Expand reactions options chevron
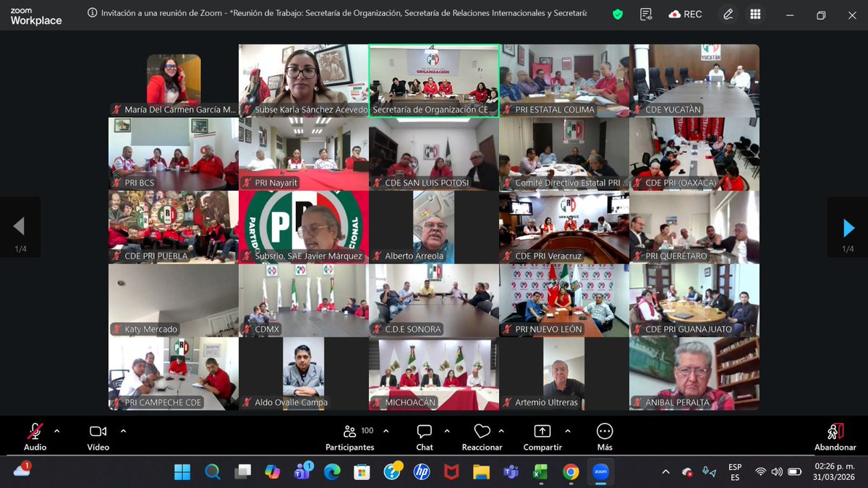This screenshot has width=868, height=488. tap(501, 431)
